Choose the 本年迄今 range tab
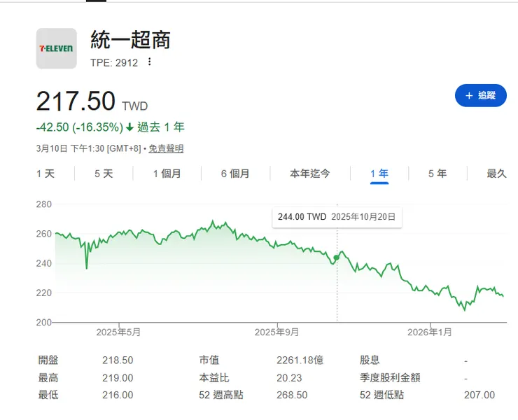Screen dimensions: 518x420 310,174
